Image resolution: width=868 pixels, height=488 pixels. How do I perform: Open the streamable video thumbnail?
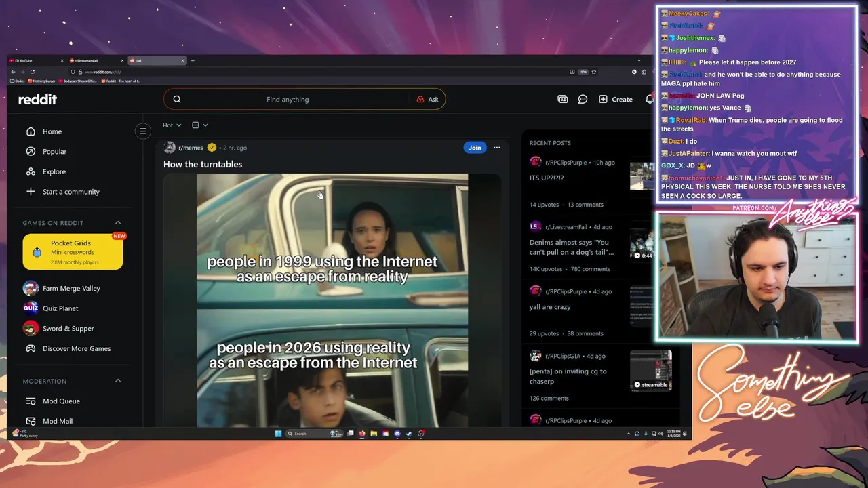pos(651,371)
